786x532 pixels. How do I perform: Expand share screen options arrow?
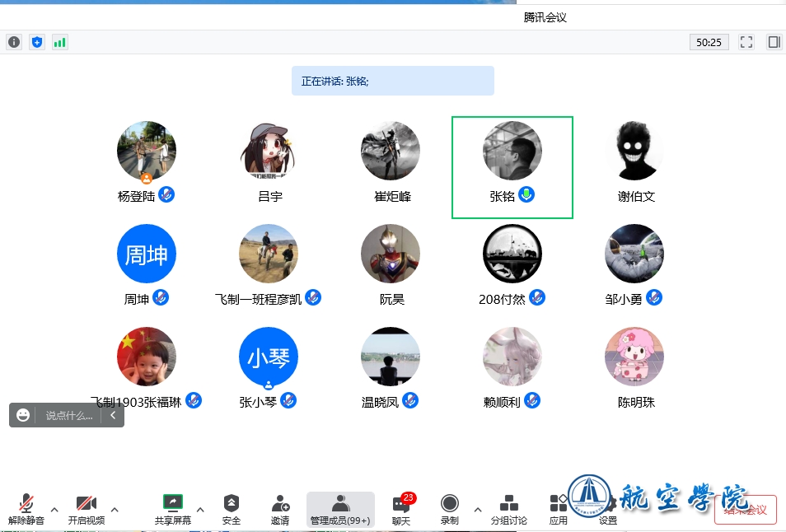[200, 509]
